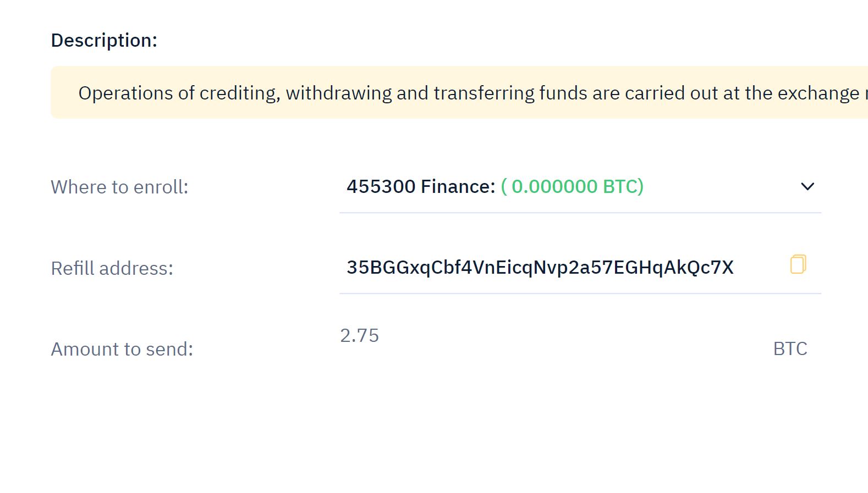Copy the refill address with the clipboard icon

click(798, 264)
